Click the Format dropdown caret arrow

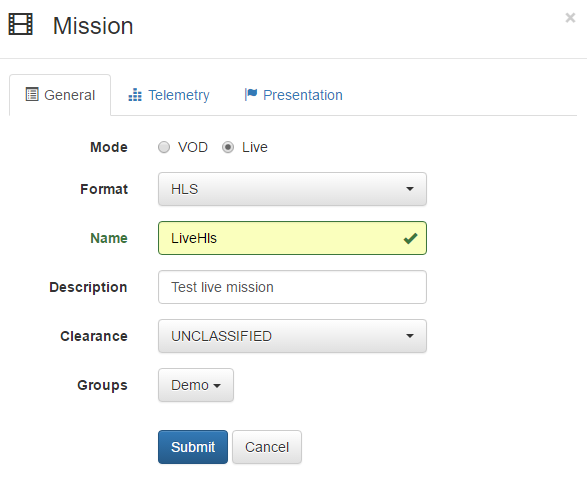(x=410, y=189)
